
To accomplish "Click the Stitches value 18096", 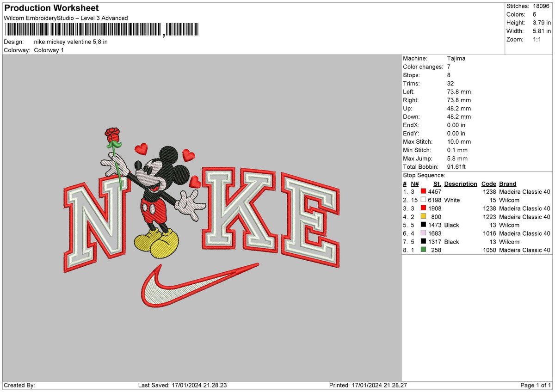I will tap(542, 6).
